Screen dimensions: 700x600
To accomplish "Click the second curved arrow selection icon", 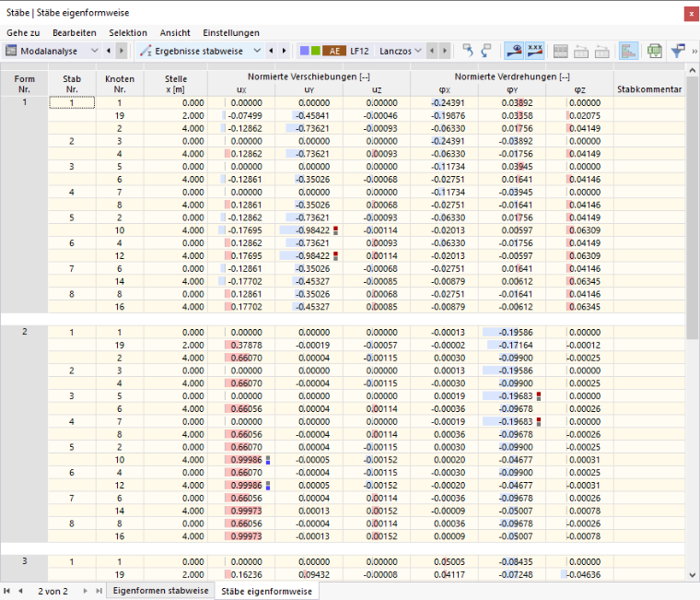I will pos(486,51).
